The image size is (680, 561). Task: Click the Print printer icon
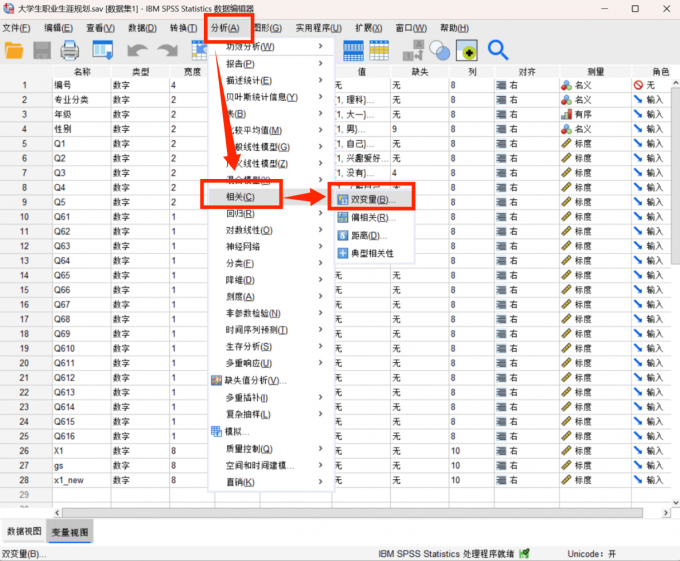click(69, 50)
